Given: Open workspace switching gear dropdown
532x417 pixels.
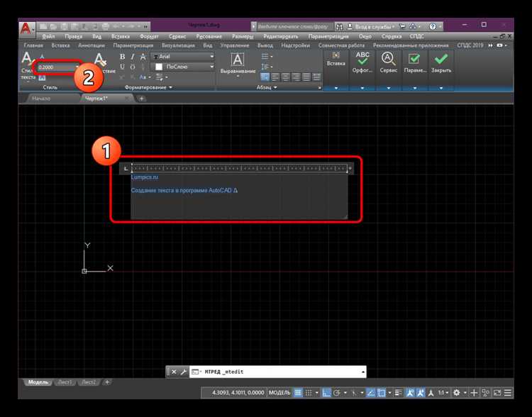Looking at the screenshot, I should click(459, 393).
